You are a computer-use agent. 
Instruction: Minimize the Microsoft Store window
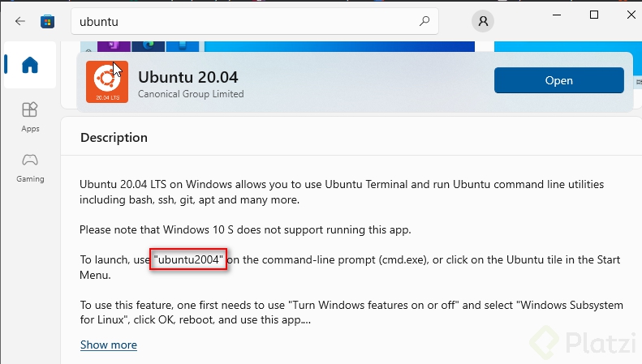[x=557, y=15]
